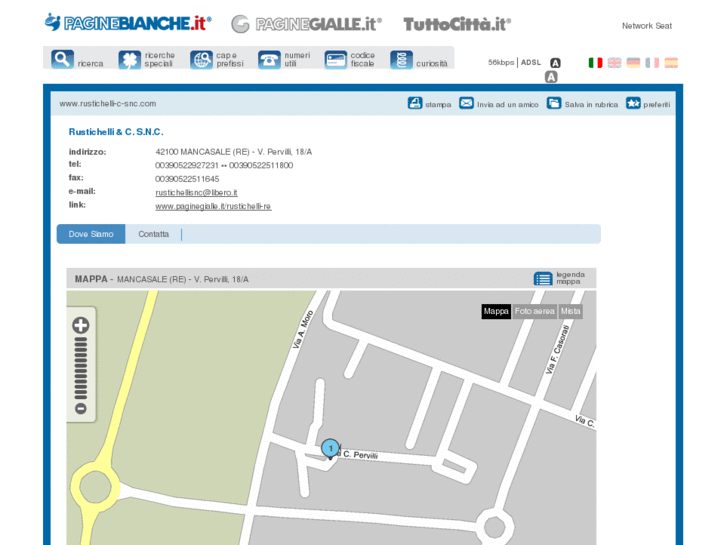The height and width of the screenshot is (545, 727).
Task: Click the legenda mappa label
Action: [x=570, y=278]
